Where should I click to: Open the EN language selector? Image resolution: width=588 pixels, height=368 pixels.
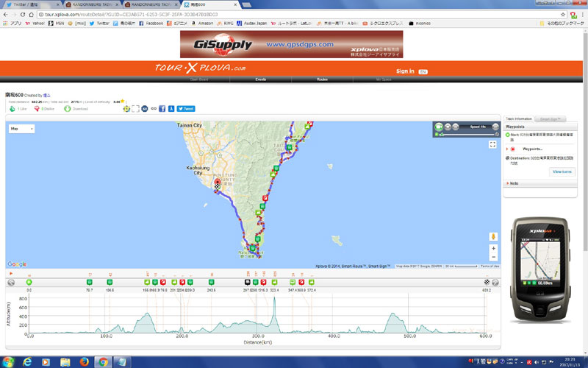(x=423, y=71)
